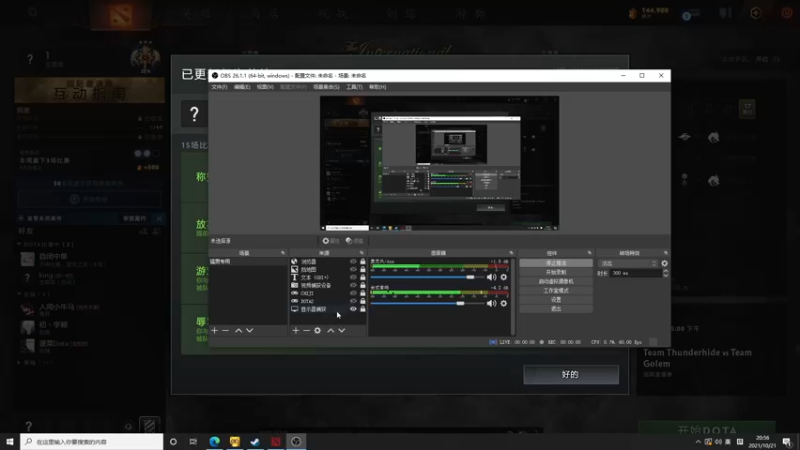Toggle visibility of the browser source

[353, 261]
